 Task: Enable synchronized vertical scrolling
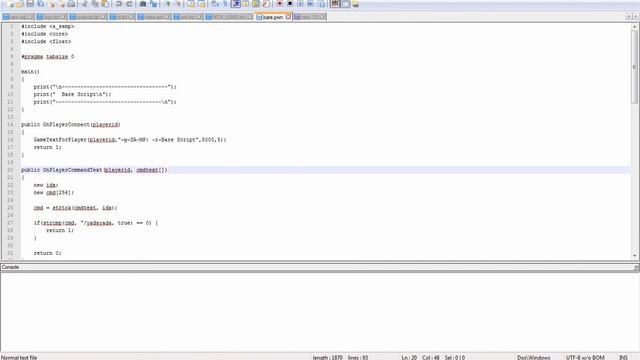(191, 4)
